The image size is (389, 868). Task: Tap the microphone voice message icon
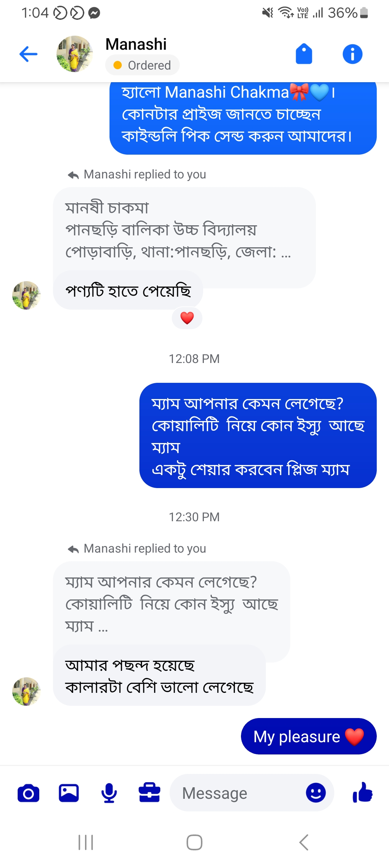109,793
